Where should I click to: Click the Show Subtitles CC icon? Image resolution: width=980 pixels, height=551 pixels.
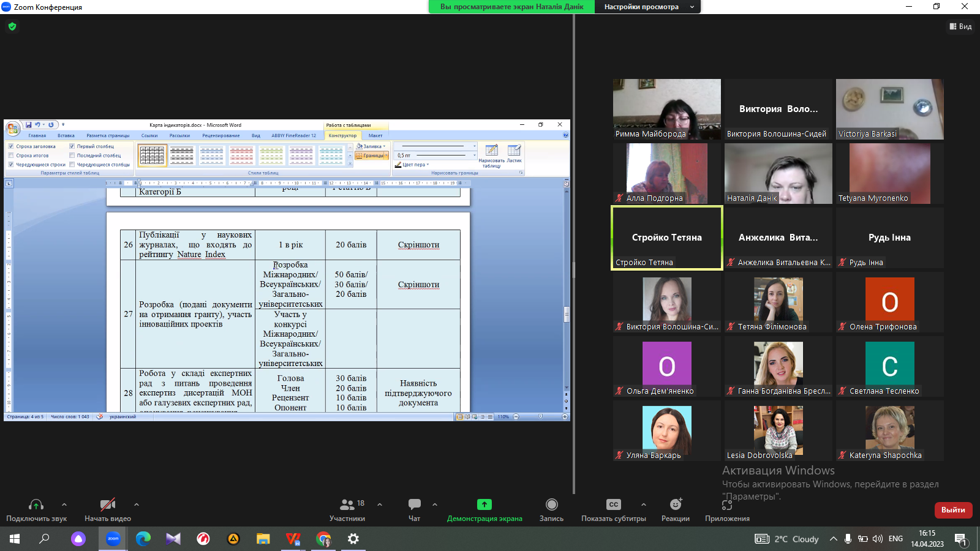(x=613, y=504)
